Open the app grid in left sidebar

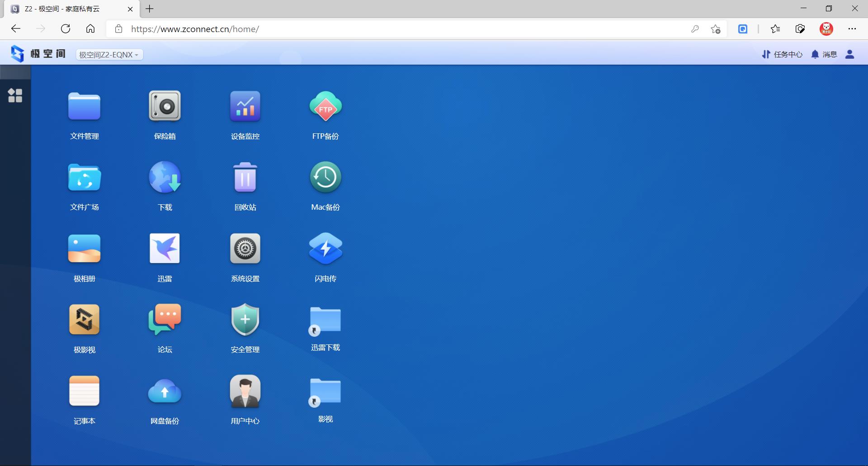[15, 95]
